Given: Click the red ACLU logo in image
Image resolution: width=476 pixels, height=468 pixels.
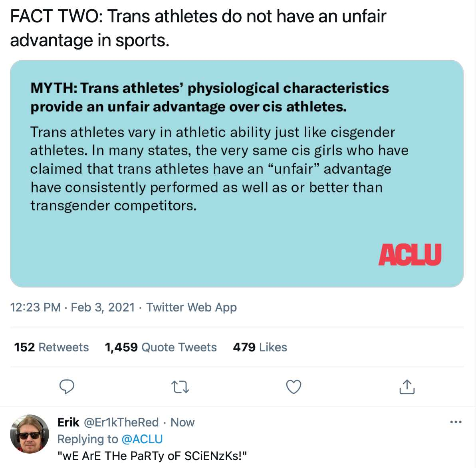Looking at the screenshot, I should (x=410, y=255).
